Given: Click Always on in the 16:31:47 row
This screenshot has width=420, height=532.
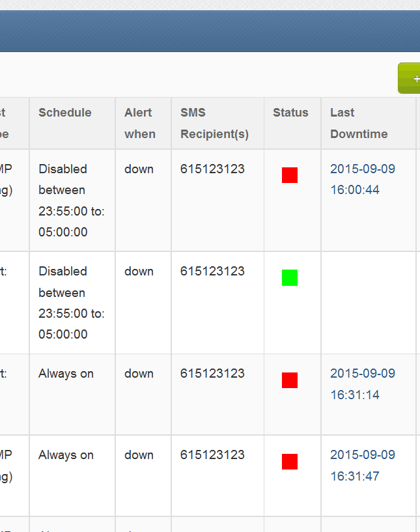Looking at the screenshot, I should click(66, 455).
